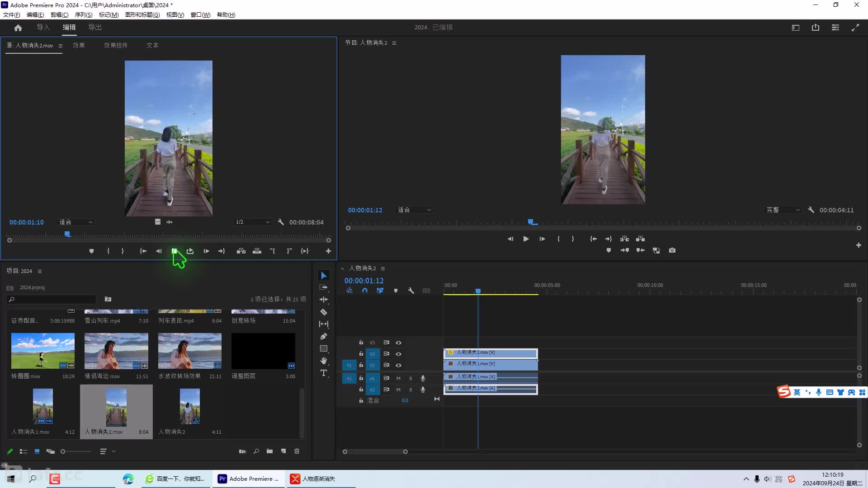Select the Track Select Forward tool
Image resolution: width=868 pixels, height=488 pixels.
(324, 287)
